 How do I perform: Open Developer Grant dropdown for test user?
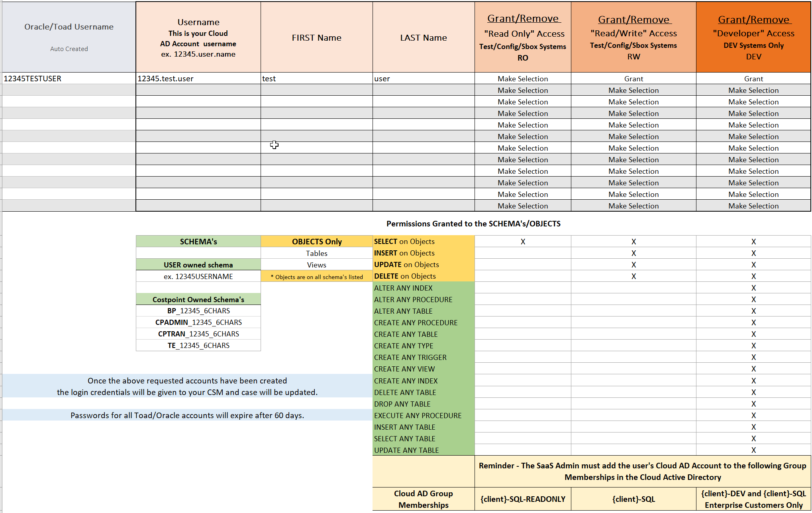pos(753,79)
